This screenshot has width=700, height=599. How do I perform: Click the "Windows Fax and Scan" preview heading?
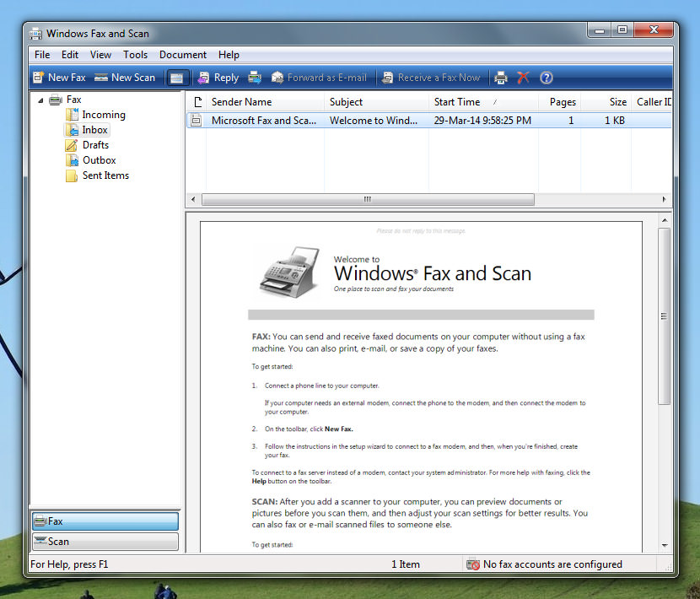tap(433, 273)
